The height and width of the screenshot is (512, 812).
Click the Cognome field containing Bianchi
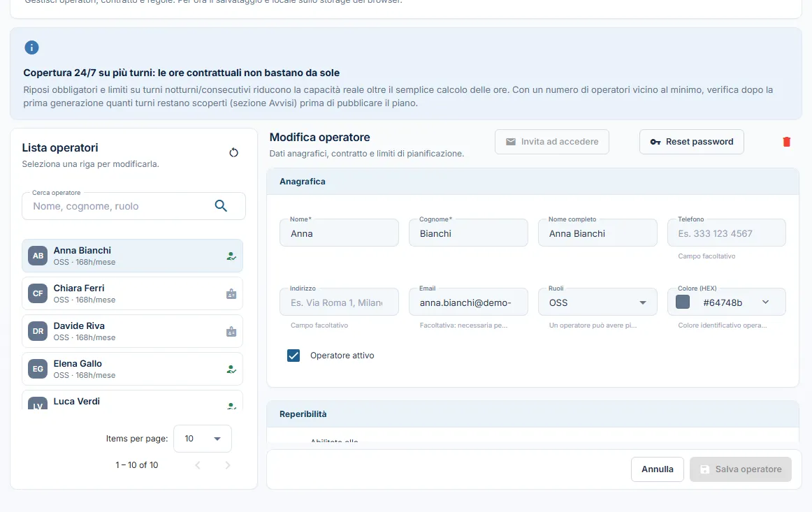[x=469, y=233]
